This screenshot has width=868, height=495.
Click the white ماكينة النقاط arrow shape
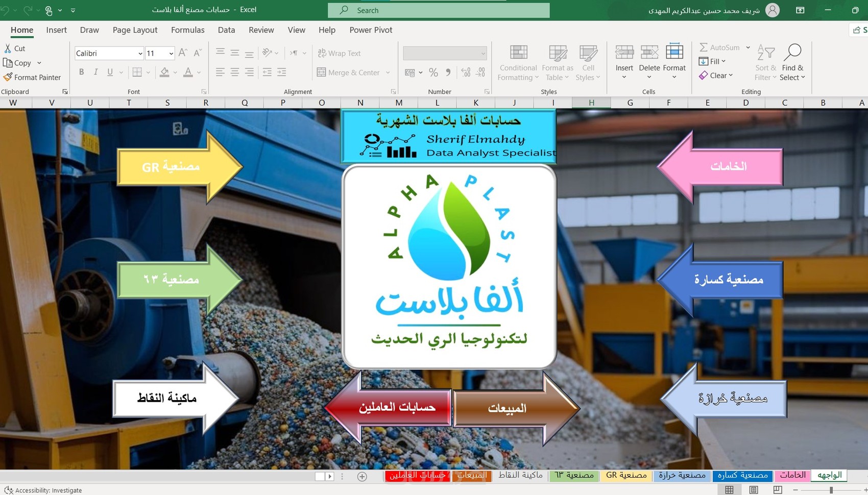176,398
